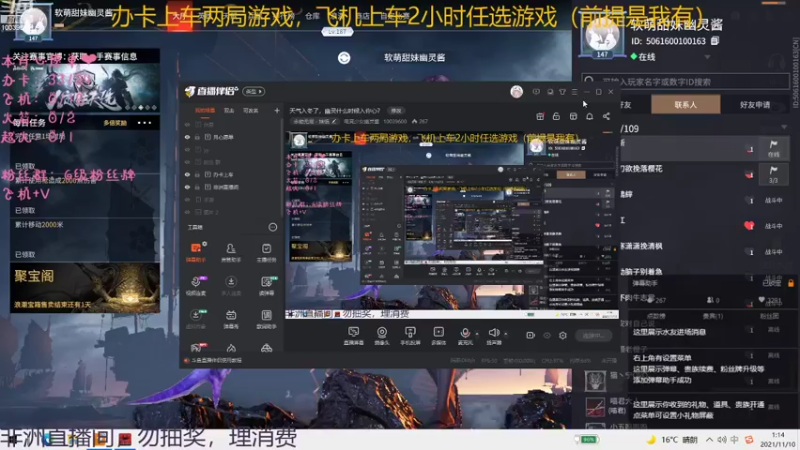This screenshot has height=450, width=800.
Task: Toggle the lock on the 办卡上车 source
Action: click(x=197, y=174)
